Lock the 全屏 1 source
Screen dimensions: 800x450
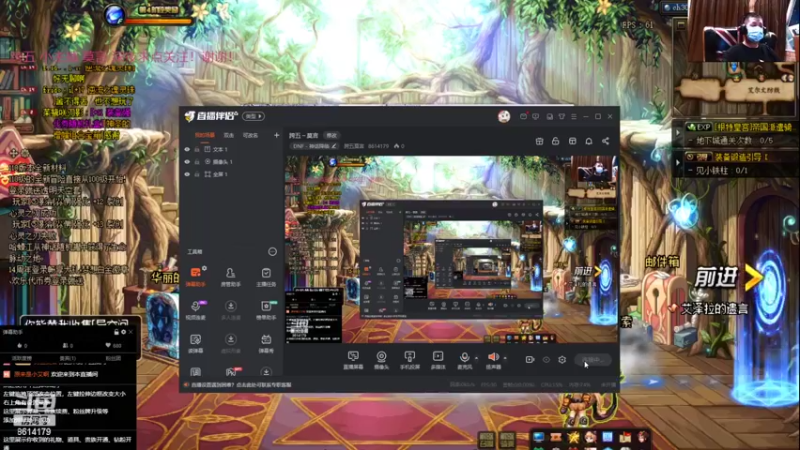197,174
